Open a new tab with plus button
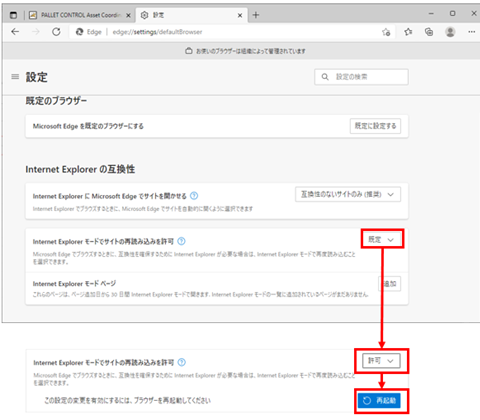The image size is (480, 420). (x=256, y=15)
